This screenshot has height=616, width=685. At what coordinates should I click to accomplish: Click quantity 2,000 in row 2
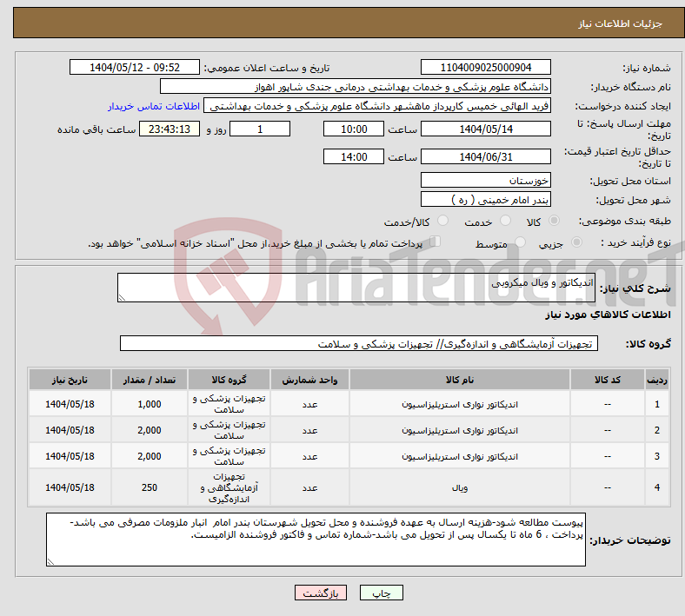pos(150,430)
